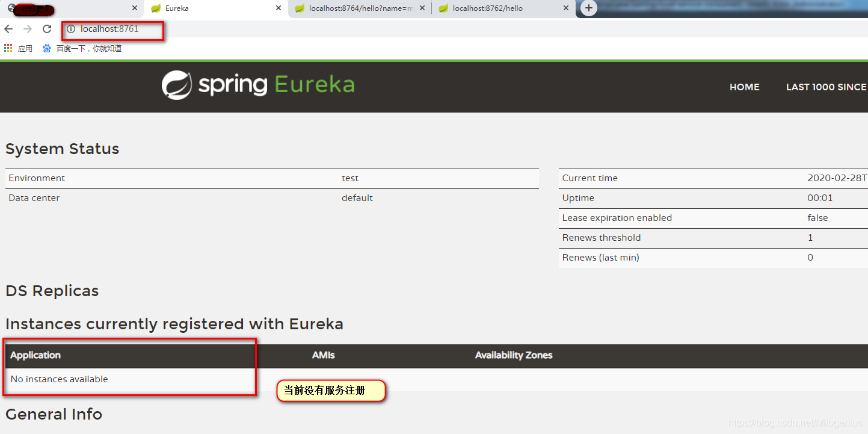Viewport: 868px width, 434px height.
Task: Select the DS Replicas heading
Action: click(x=52, y=291)
